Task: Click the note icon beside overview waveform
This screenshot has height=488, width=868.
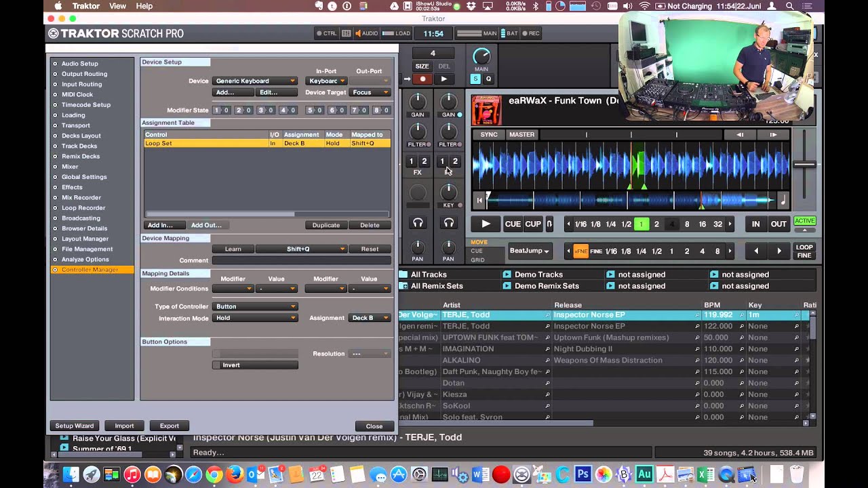Action: point(783,200)
